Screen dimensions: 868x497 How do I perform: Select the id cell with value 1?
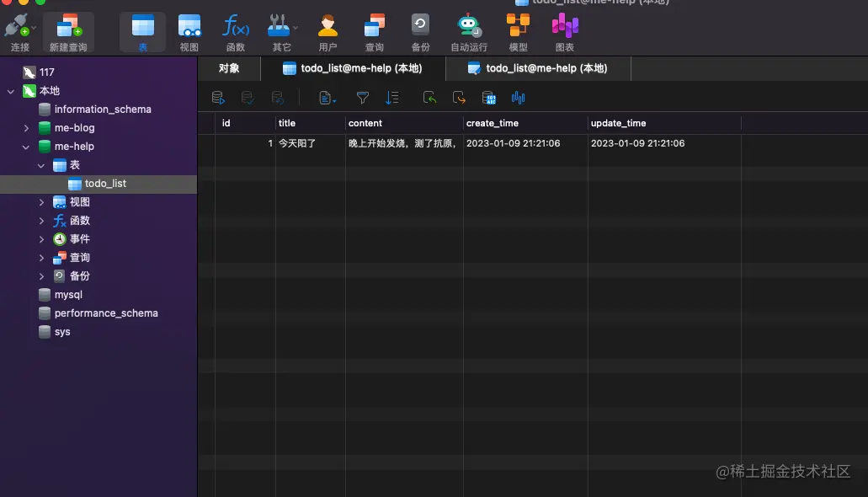click(245, 143)
